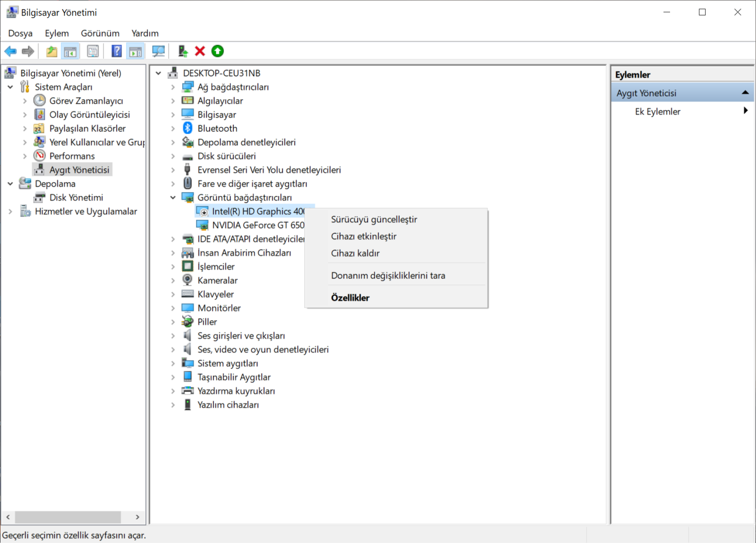The width and height of the screenshot is (756, 543).
Task: Select Ses, video ve oyun denetleyicileri
Action: tap(263, 349)
